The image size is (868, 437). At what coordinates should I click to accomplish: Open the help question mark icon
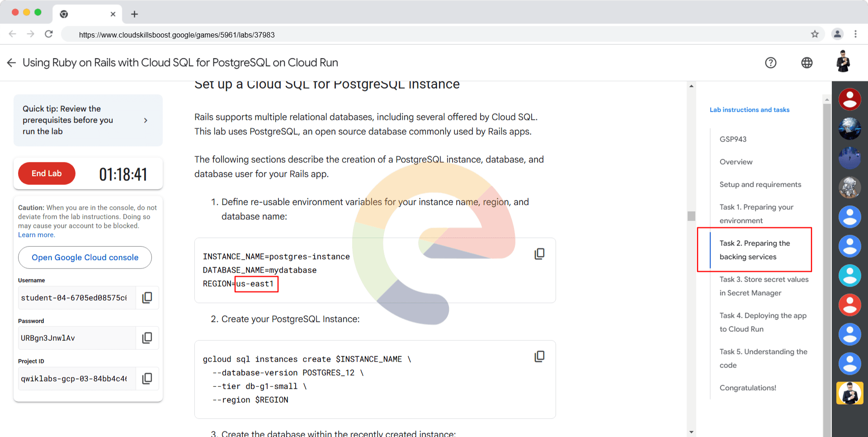coord(771,63)
